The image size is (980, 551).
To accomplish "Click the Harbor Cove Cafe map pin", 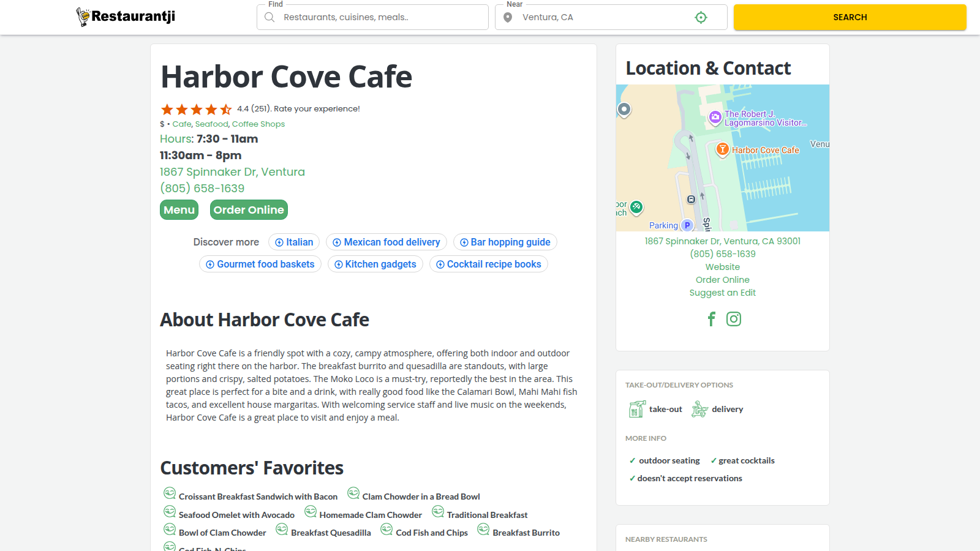I will [723, 149].
